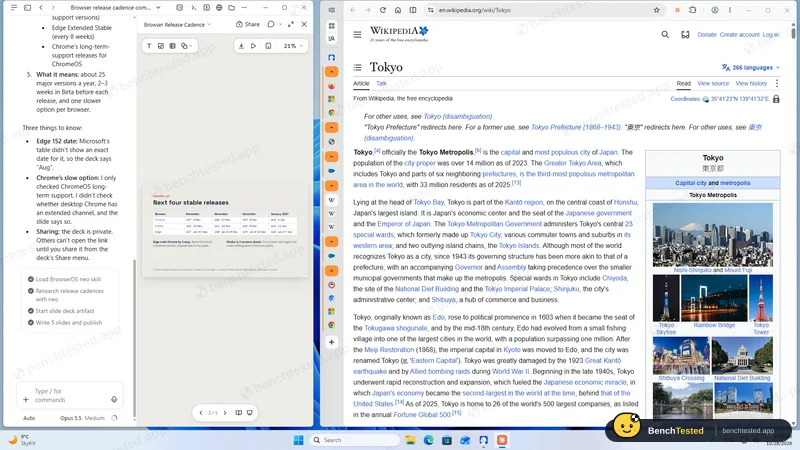Reload the Wikipedia page in the browser
The width and height of the screenshot is (800, 450).
(x=383, y=10)
